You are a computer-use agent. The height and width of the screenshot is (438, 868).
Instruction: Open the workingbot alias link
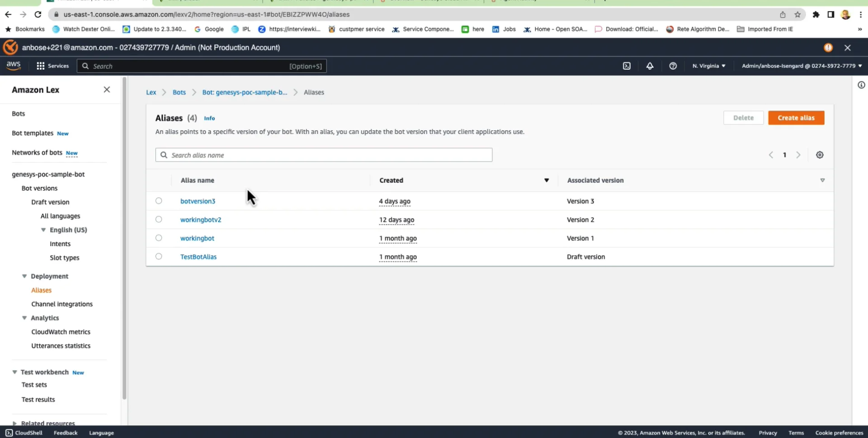coord(197,238)
